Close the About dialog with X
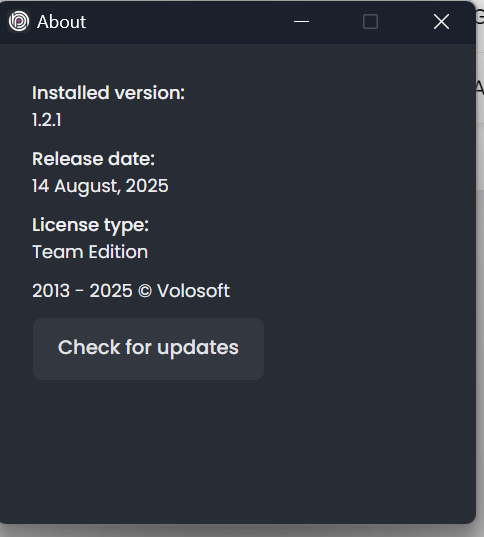 [x=441, y=22]
